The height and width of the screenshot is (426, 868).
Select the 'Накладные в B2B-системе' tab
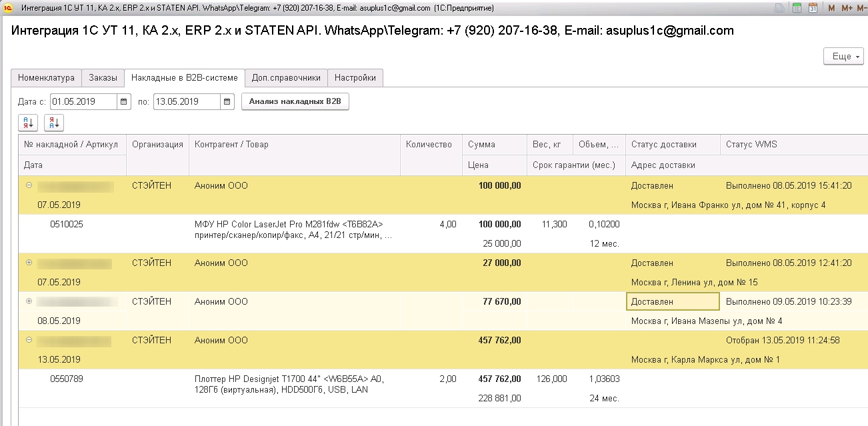click(185, 78)
